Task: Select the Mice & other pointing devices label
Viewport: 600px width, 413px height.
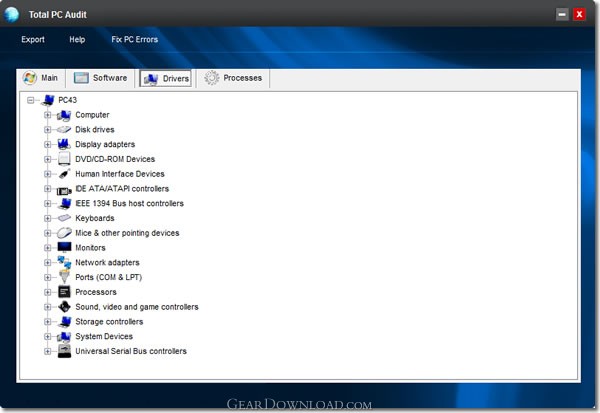Action: pos(127,233)
